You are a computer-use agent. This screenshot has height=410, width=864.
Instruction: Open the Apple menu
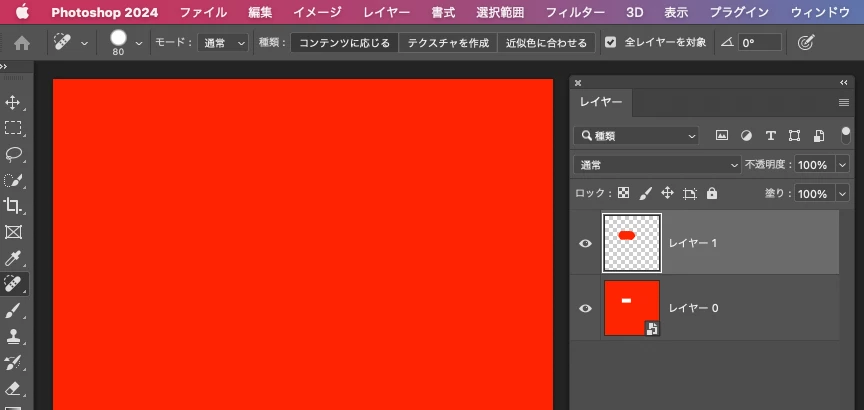click(22, 12)
